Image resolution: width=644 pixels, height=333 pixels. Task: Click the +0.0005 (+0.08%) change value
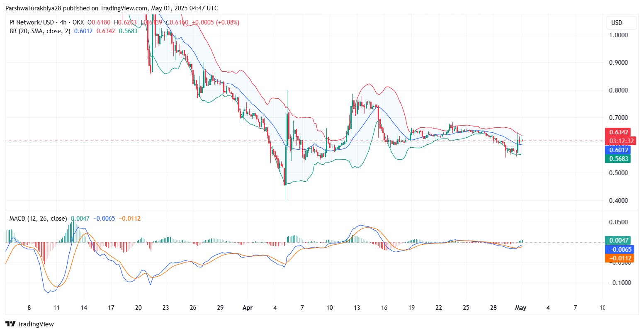pyautogui.click(x=215, y=22)
